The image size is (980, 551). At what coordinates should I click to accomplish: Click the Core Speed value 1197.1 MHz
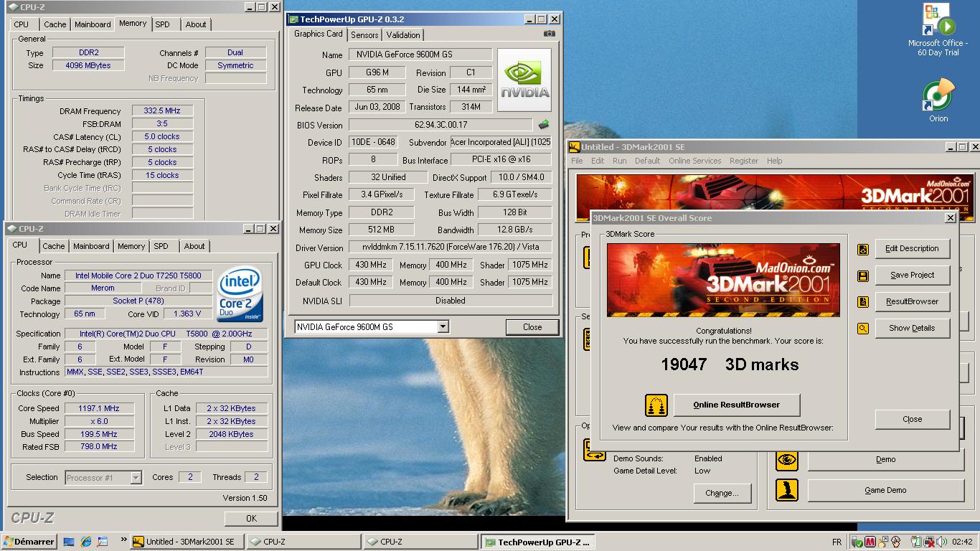[x=99, y=409]
